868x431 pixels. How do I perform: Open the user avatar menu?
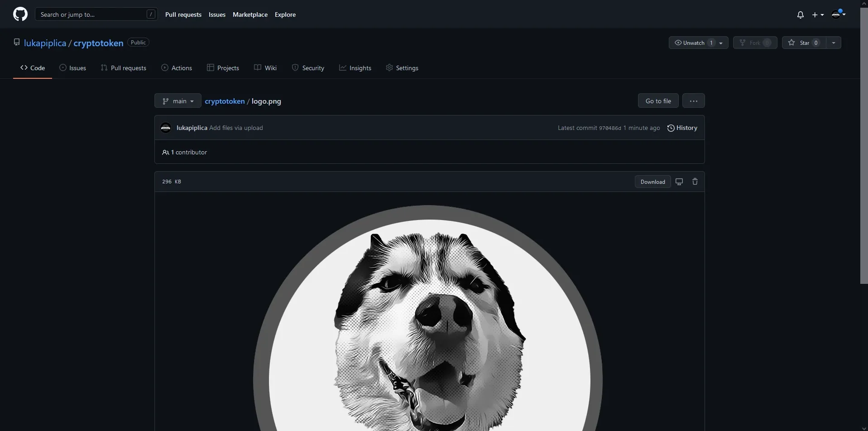pyautogui.click(x=839, y=14)
